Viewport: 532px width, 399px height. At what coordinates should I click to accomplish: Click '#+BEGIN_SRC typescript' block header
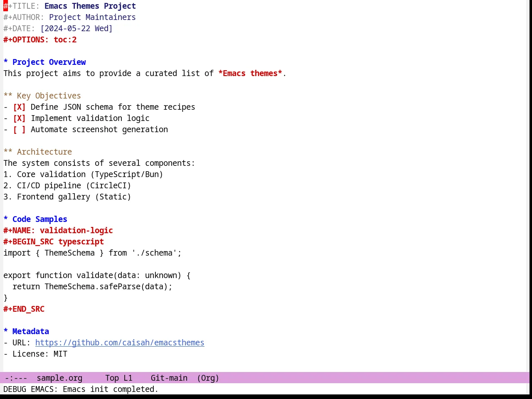pyautogui.click(x=54, y=242)
